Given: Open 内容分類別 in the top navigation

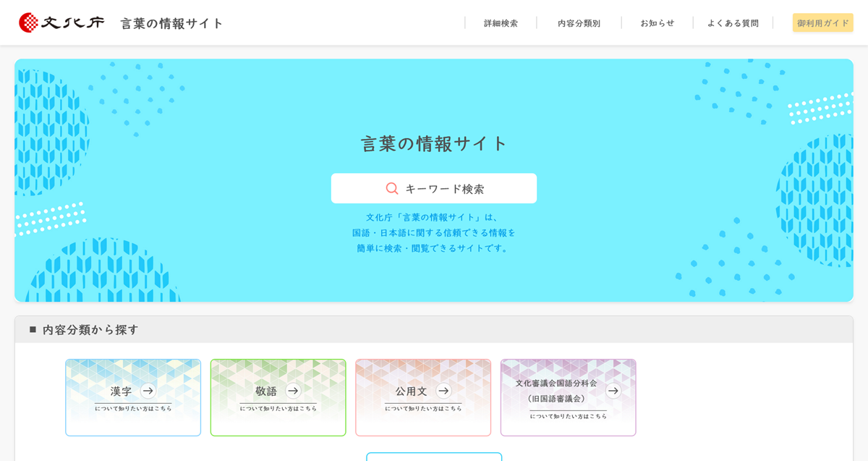Looking at the screenshot, I should pyautogui.click(x=579, y=23).
